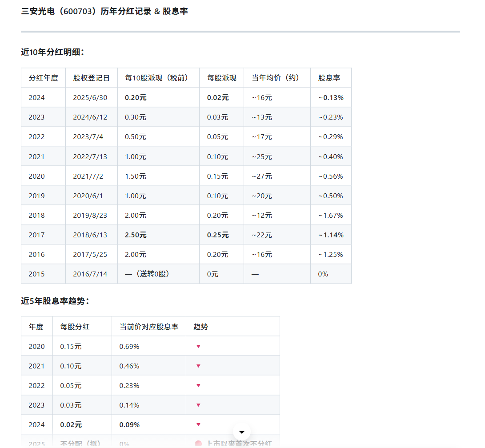
Task: Click the down-trend triangle in the 2024 row
Action: [199, 425]
